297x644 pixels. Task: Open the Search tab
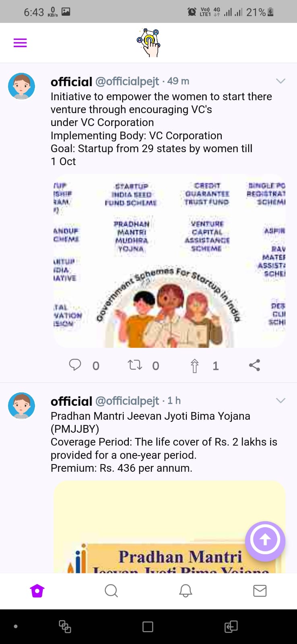(x=111, y=590)
